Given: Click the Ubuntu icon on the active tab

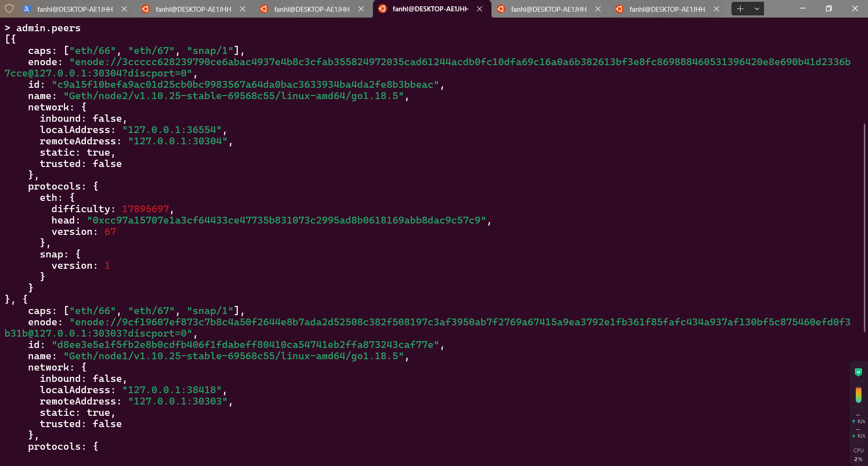Looking at the screenshot, I should click(382, 9).
